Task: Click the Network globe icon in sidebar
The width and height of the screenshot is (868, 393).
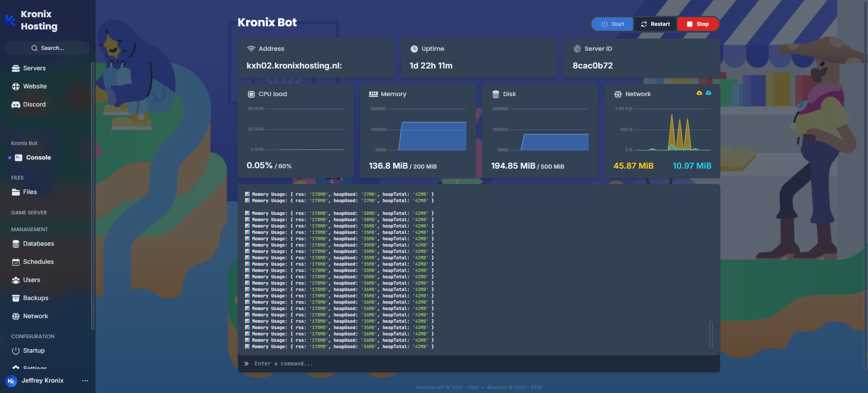Action: pyautogui.click(x=16, y=316)
